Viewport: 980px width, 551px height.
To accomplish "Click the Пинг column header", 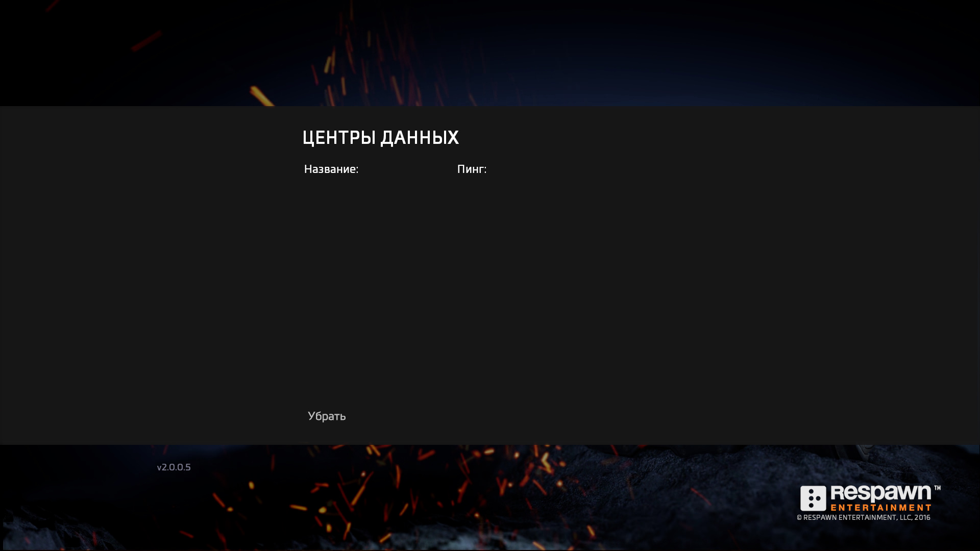I will point(471,169).
